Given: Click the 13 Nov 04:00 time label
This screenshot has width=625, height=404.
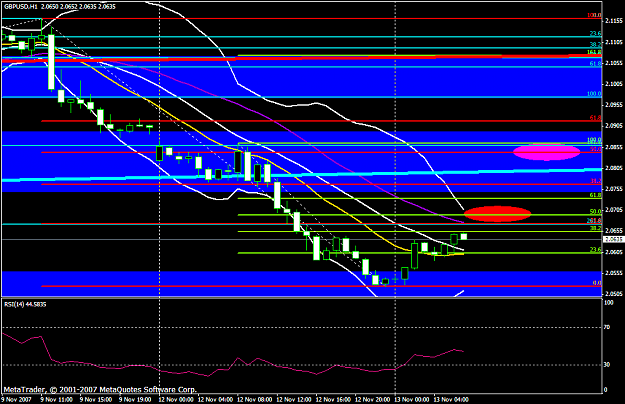Looking at the screenshot, I should [451, 399].
